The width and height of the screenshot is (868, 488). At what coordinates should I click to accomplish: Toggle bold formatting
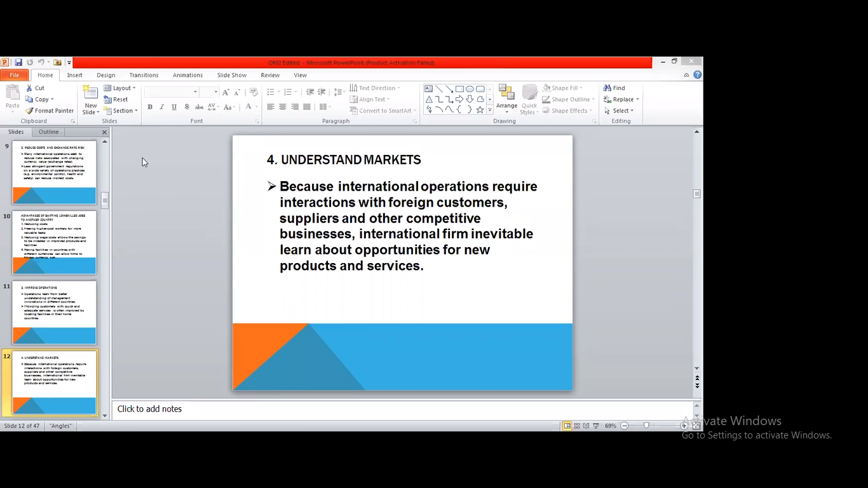[150, 107]
